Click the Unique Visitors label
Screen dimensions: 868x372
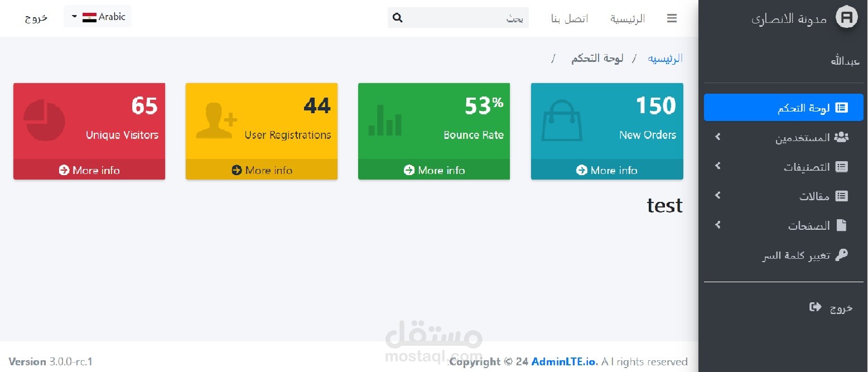[122, 135]
